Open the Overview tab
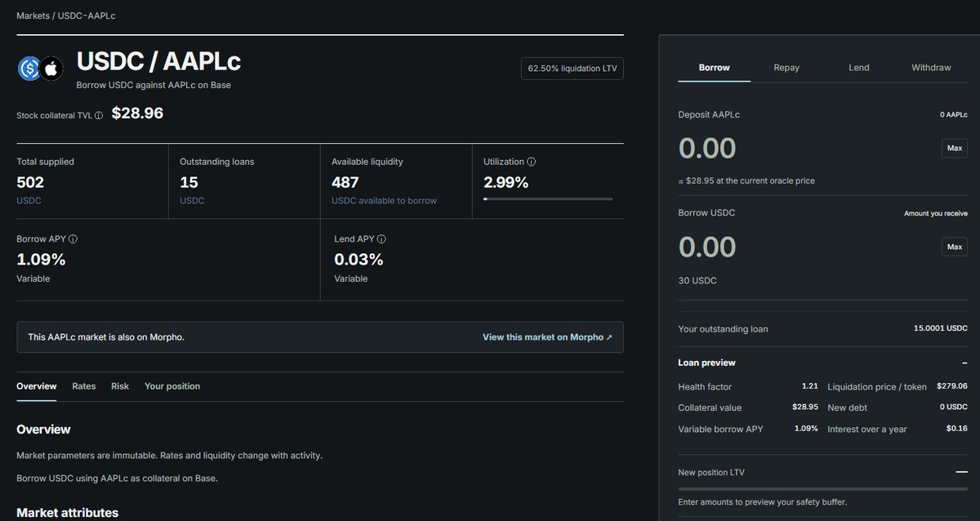Image resolution: width=980 pixels, height=521 pixels. (x=37, y=386)
